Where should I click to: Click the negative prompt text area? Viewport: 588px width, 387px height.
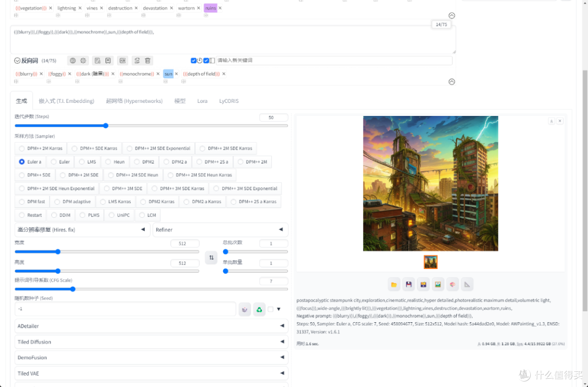233,39
